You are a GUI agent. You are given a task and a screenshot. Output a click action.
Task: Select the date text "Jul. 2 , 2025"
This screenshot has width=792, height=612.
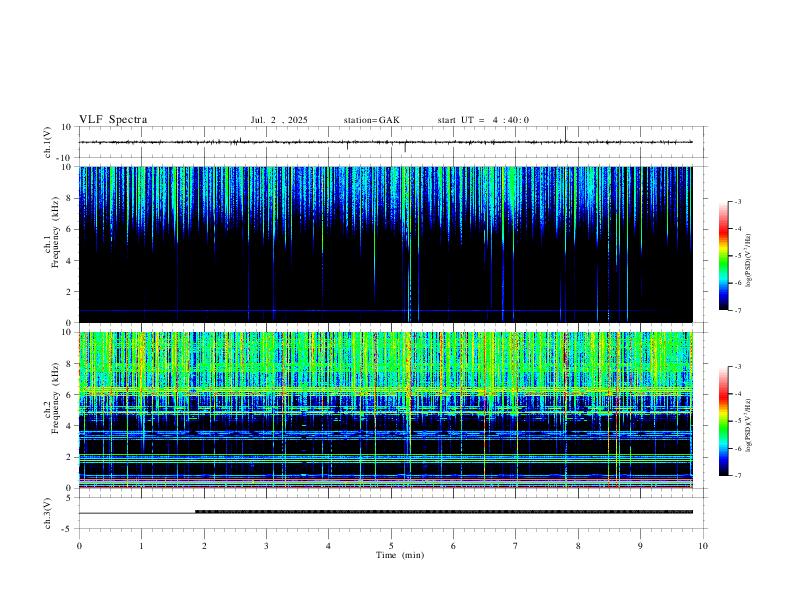point(279,120)
